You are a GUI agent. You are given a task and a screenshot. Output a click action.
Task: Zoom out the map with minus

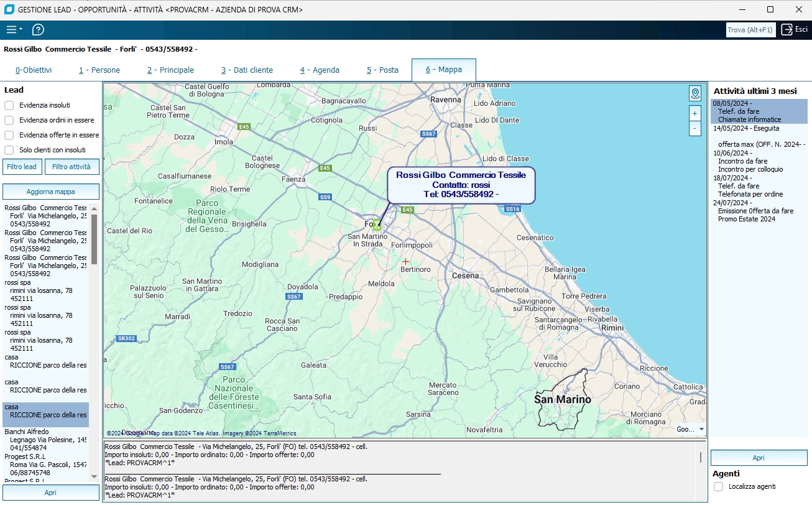click(x=694, y=129)
